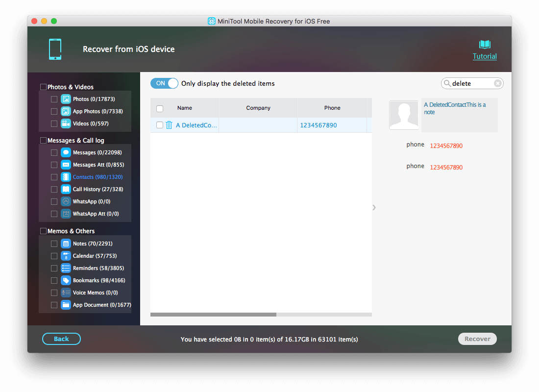The height and width of the screenshot is (392, 539).
Task: Tick the Messages (0/22098) checkbox
Action: pyautogui.click(x=54, y=152)
